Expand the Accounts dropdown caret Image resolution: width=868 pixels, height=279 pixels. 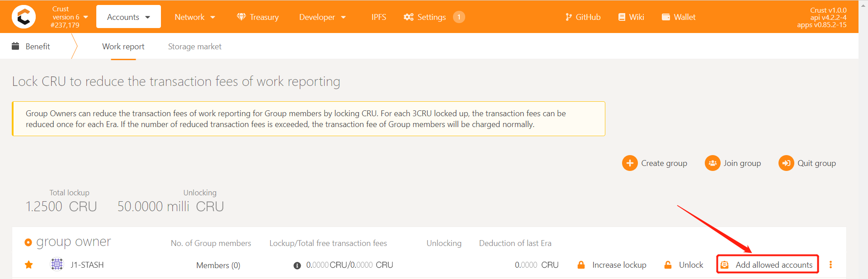[147, 17]
